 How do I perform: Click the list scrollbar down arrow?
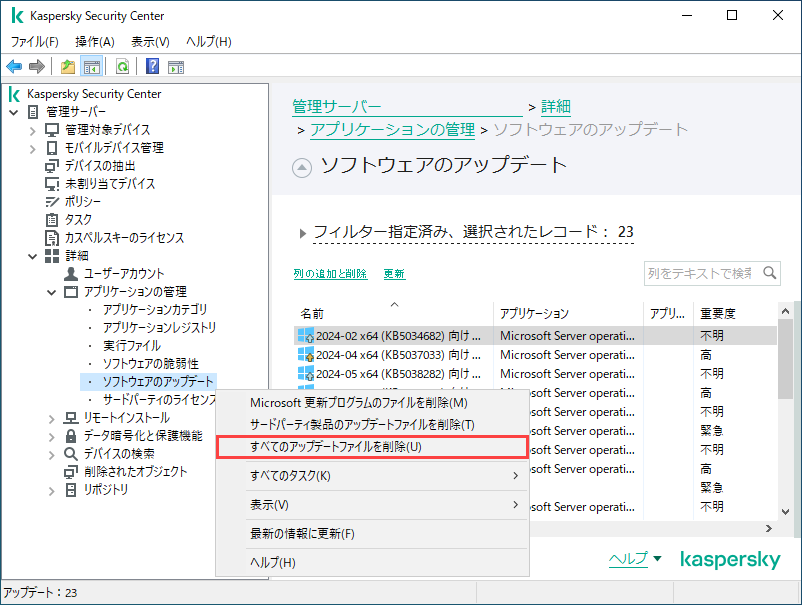(786, 511)
